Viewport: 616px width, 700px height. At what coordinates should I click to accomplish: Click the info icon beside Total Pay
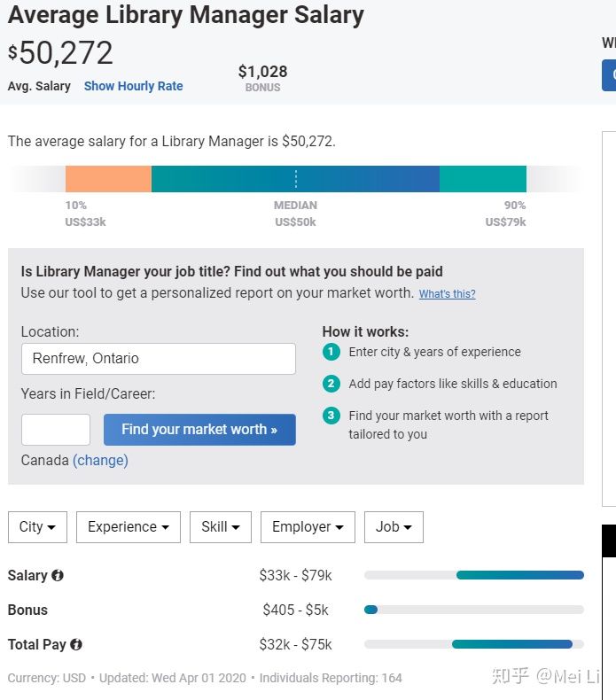(x=76, y=645)
